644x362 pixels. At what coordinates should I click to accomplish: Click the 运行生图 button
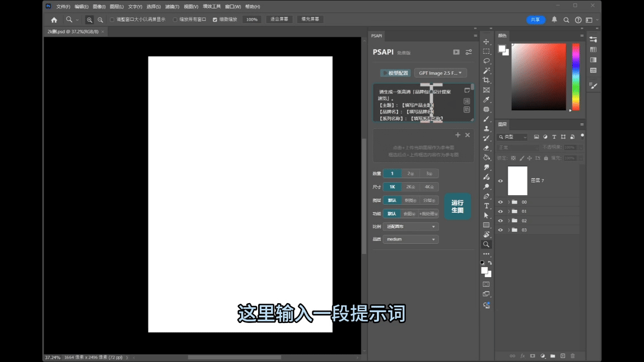pos(458,206)
